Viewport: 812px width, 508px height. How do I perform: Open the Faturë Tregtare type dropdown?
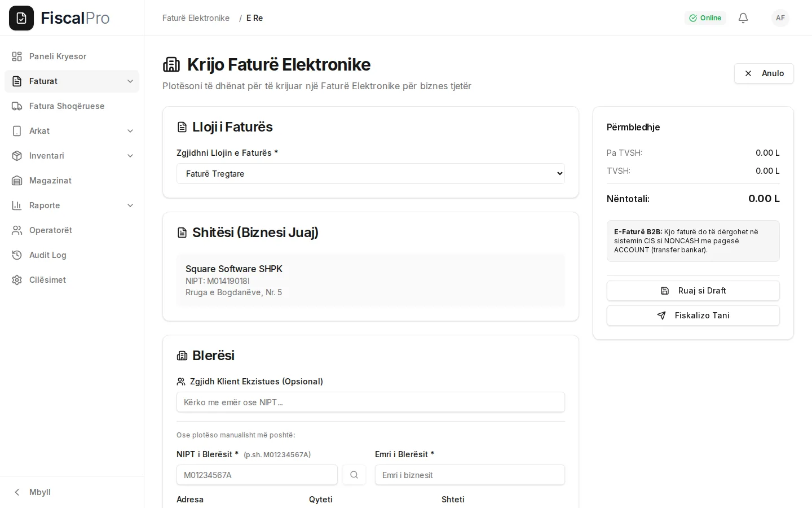point(370,174)
